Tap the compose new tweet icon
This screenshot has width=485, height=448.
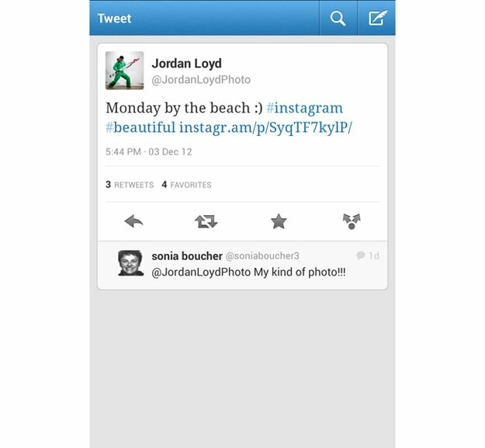click(x=377, y=19)
